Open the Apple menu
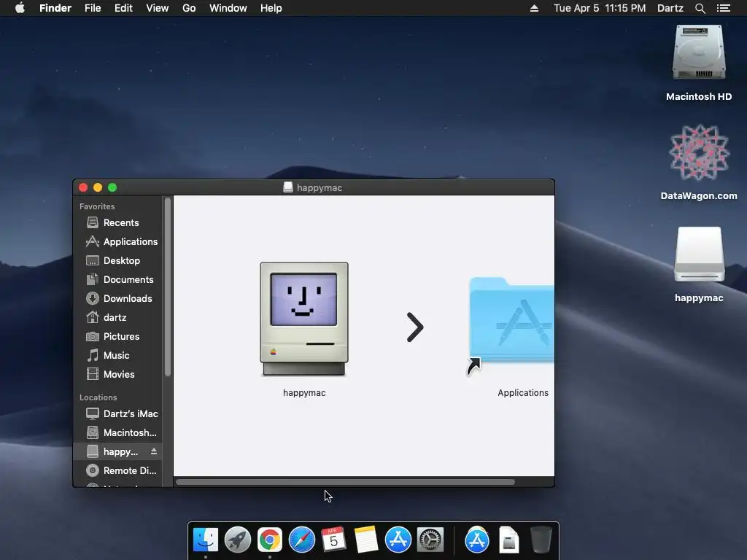The image size is (747, 560). tap(20, 8)
